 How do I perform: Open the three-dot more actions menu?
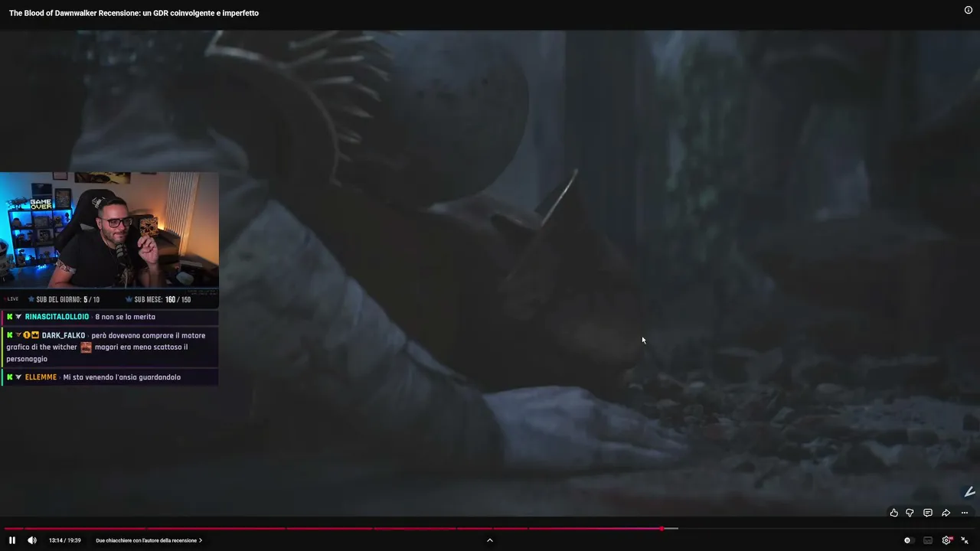click(965, 513)
